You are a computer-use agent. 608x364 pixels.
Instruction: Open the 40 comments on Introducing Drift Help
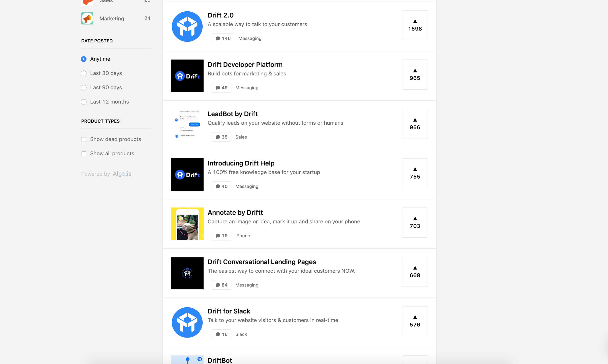click(x=221, y=186)
